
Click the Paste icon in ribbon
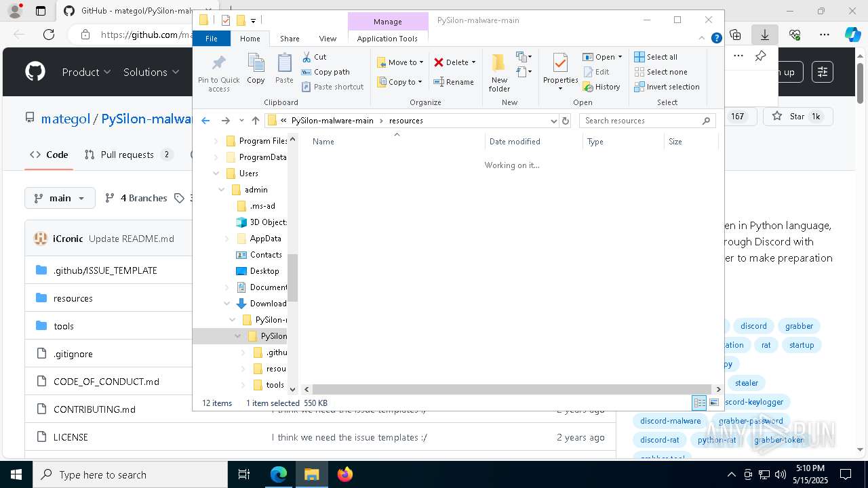(x=284, y=64)
